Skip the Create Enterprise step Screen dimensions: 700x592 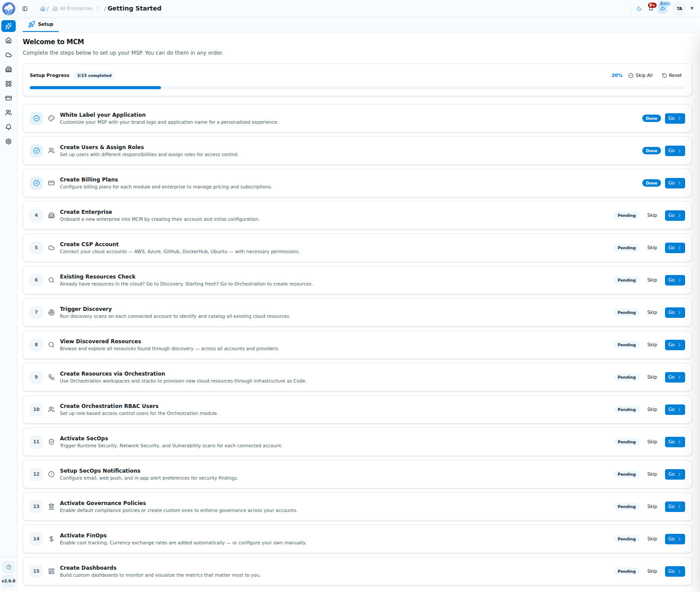tap(652, 216)
